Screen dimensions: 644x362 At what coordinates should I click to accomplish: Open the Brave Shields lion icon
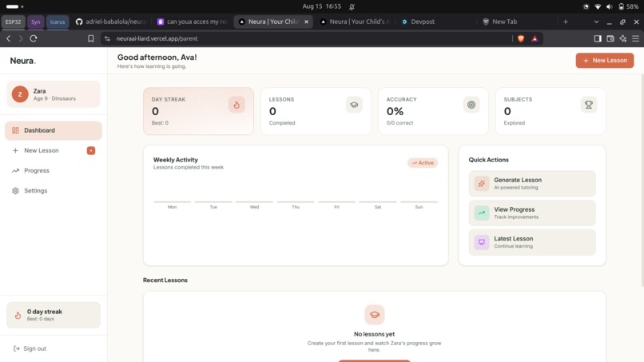point(521,38)
